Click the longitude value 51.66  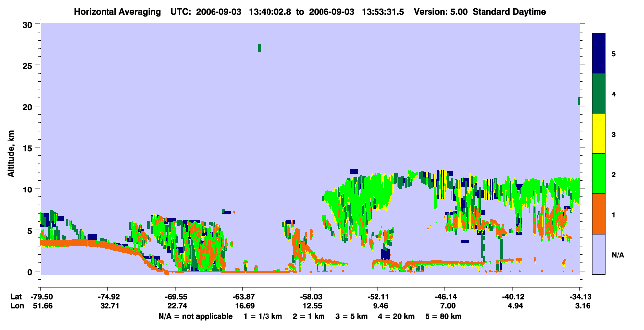[x=42, y=306]
